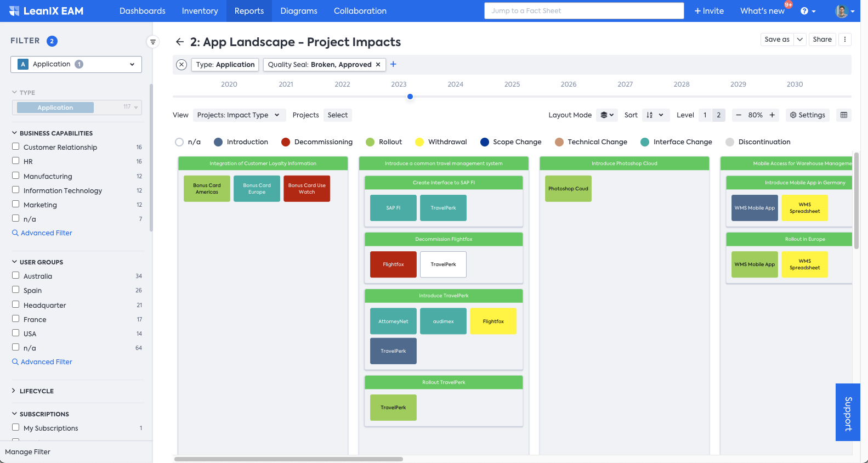Click the Withdrawal yellow legend dot
The height and width of the screenshot is (463, 868).
419,142
